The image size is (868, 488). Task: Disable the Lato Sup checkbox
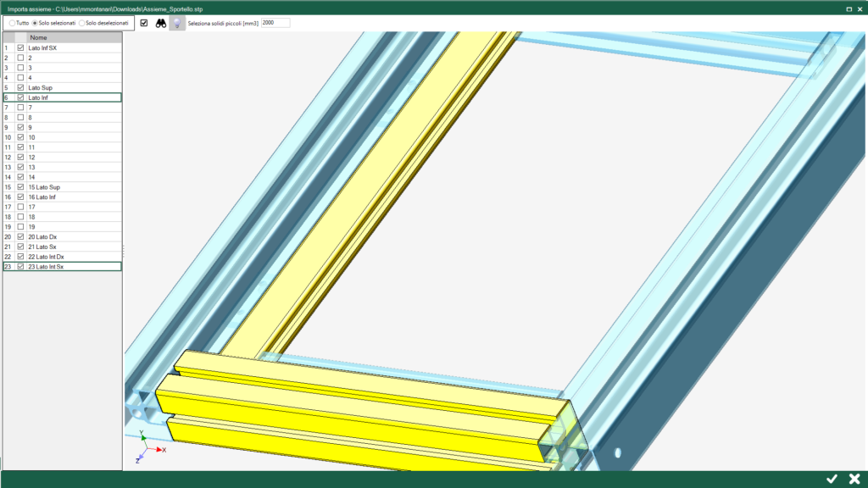pyautogui.click(x=19, y=87)
